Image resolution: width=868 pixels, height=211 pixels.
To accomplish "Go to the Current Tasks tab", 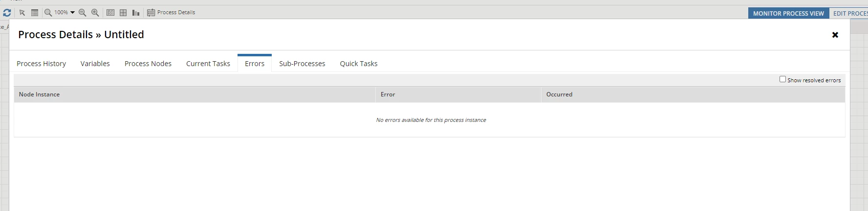I will pos(208,64).
